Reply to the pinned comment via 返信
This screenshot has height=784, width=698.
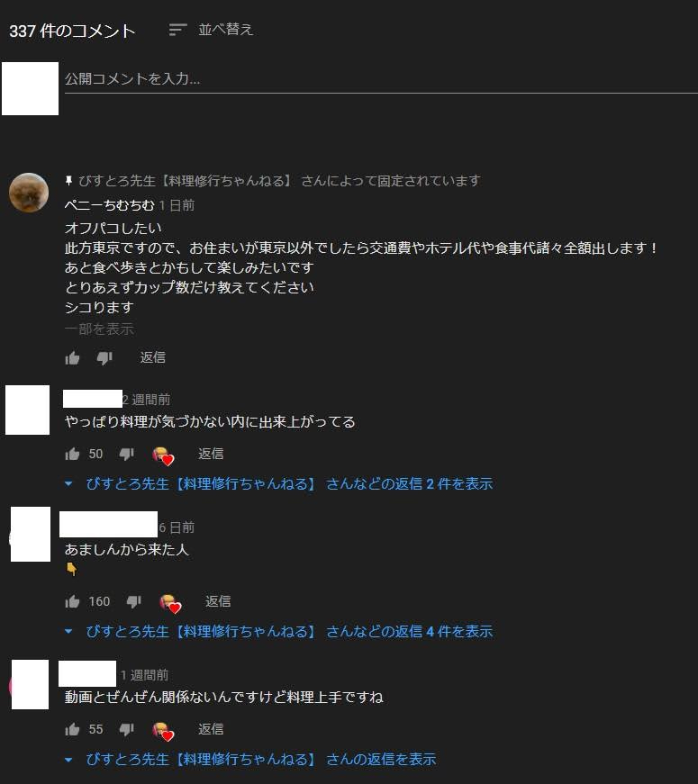point(152,357)
